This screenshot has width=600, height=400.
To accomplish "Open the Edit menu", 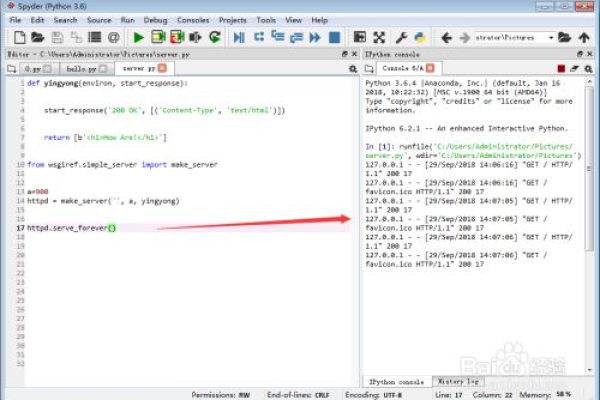I will click(x=38, y=20).
